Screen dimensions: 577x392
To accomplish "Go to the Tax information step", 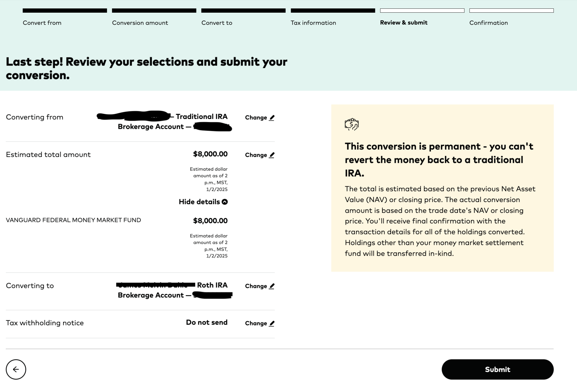I will click(313, 23).
